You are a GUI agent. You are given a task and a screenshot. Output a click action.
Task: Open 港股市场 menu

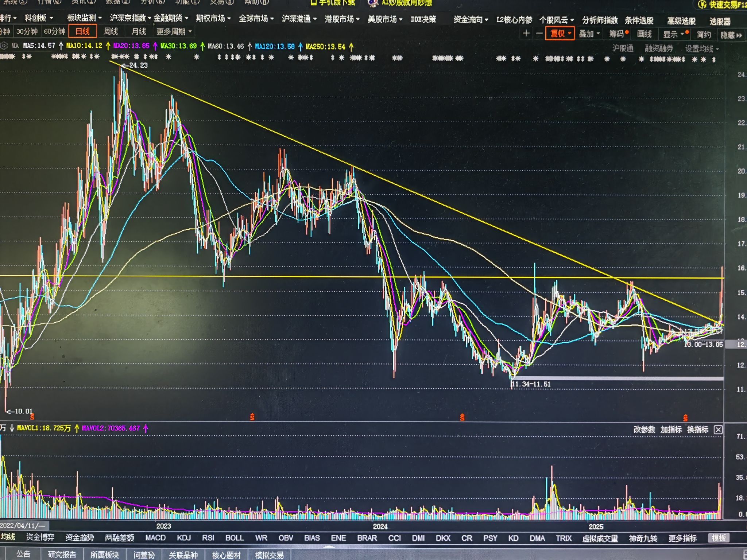342,19
